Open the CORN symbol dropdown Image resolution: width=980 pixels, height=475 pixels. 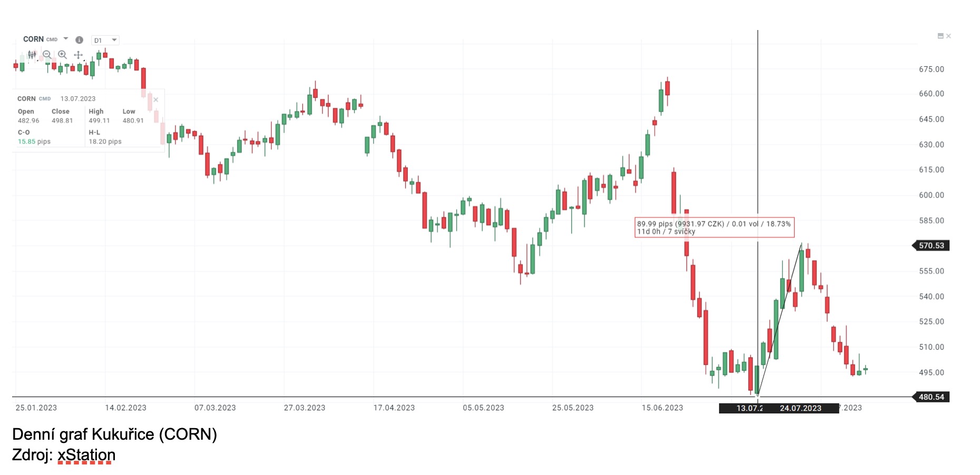(x=65, y=39)
